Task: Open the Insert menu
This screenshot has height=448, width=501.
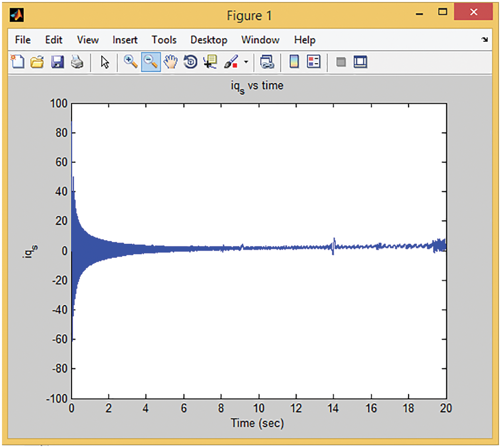Action: pyautogui.click(x=125, y=40)
